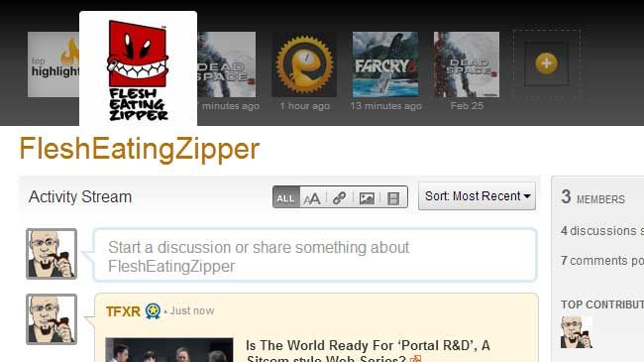Open the top contributor avatar
Viewport: 644px width, 362px height.
click(577, 332)
